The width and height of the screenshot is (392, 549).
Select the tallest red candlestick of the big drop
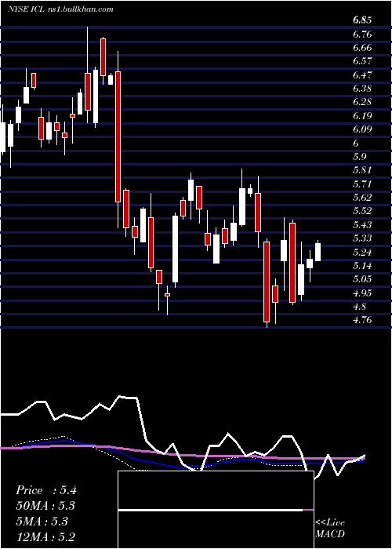[x=118, y=136]
